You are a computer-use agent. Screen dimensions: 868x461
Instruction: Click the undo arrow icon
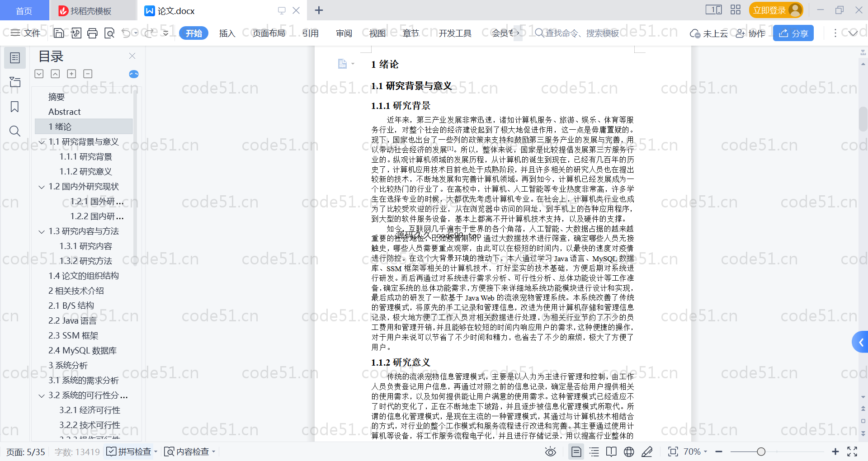coord(126,33)
